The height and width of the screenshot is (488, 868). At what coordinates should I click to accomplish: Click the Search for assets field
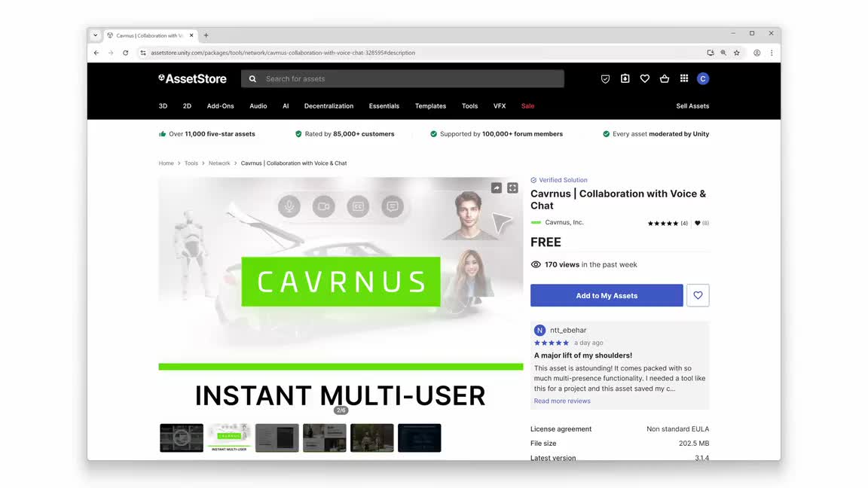pos(402,78)
